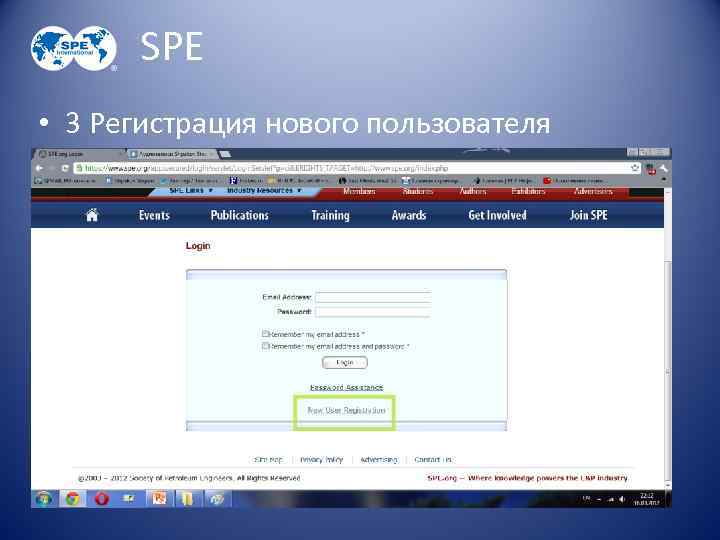Click the Authors link in red bar
This screenshot has width=720, height=540.
(x=473, y=191)
